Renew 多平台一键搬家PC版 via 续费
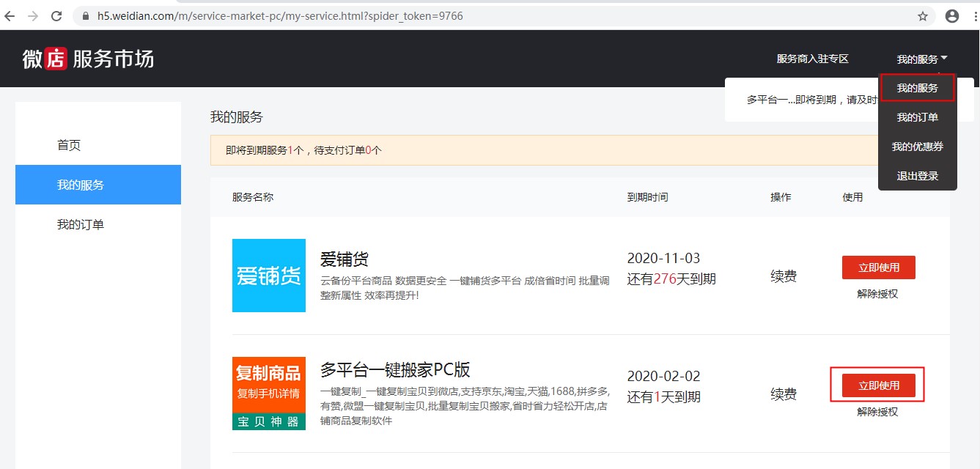 click(x=784, y=394)
